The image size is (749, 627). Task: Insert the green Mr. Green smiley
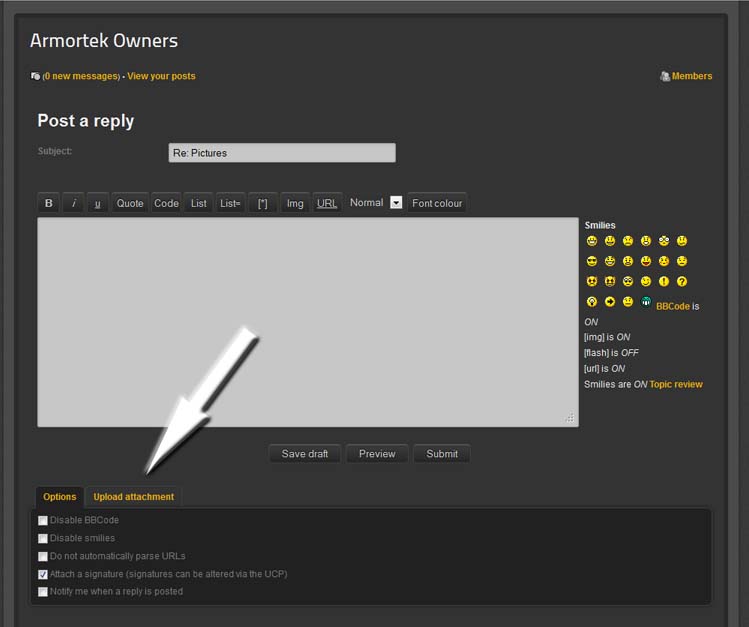pos(646,302)
